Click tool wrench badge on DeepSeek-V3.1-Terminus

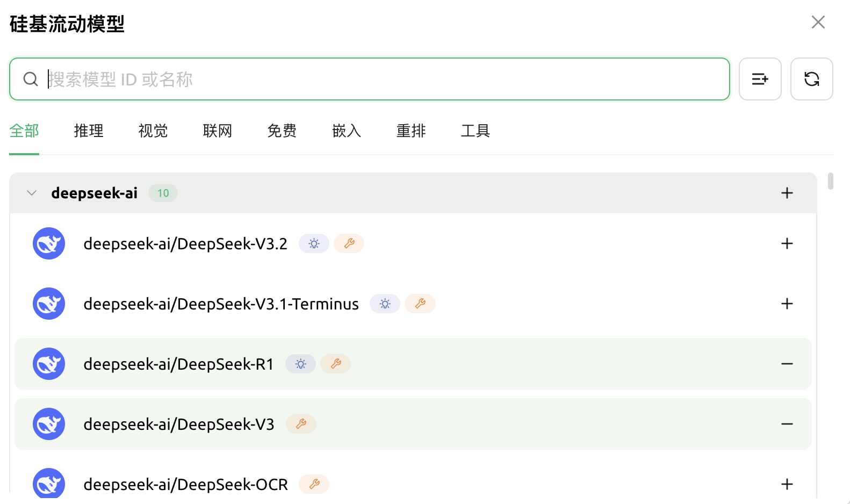coord(420,304)
